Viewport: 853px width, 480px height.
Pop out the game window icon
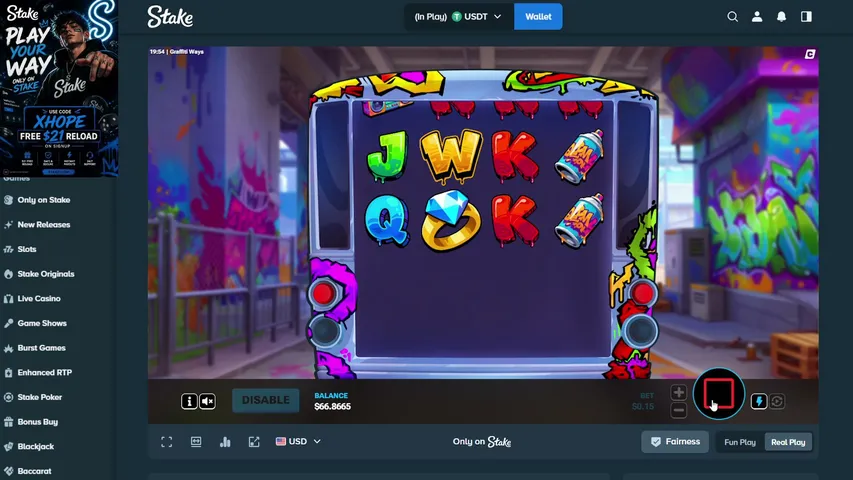(254, 442)
